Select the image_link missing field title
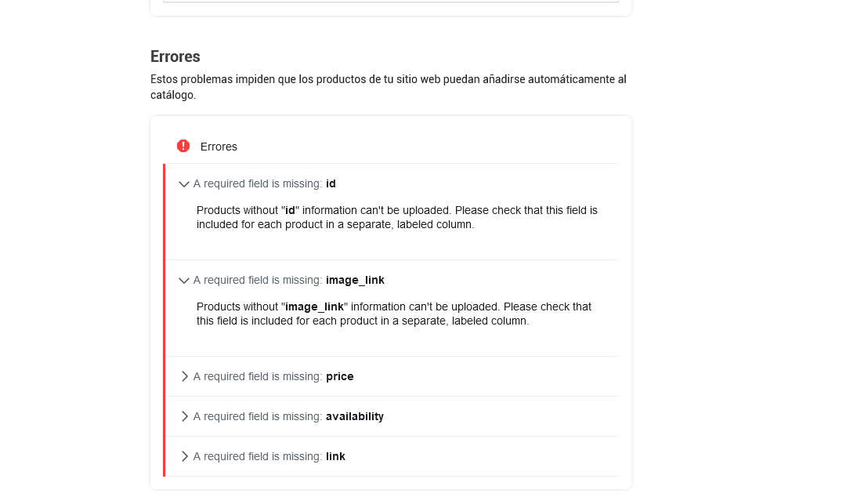 (288, 281)
